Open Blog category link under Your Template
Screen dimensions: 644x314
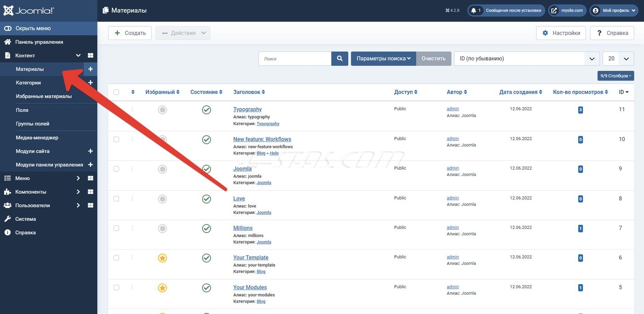coord(261,272)
